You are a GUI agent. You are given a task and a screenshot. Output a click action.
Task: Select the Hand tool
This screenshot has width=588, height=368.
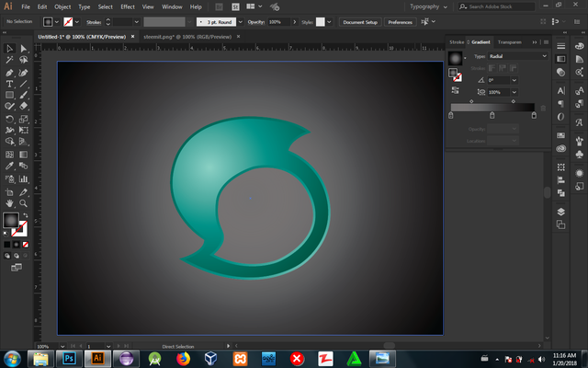coord(9,204)
